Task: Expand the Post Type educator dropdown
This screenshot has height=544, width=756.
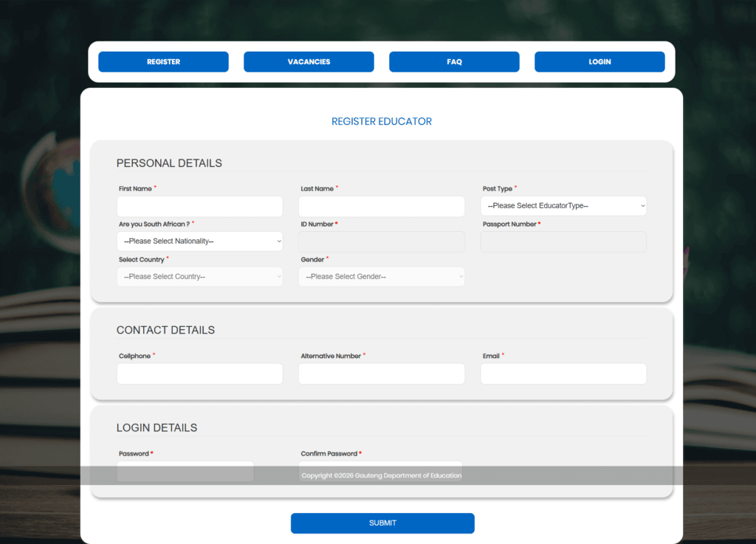Action: (x=563, y=206)
